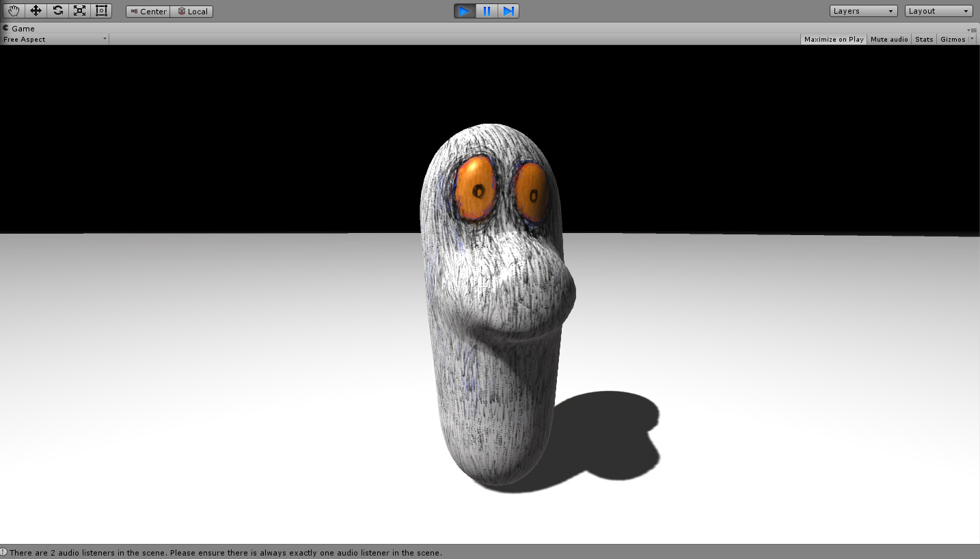Step forward one frame
Viewport: 980px width, 559px height.
508,11
